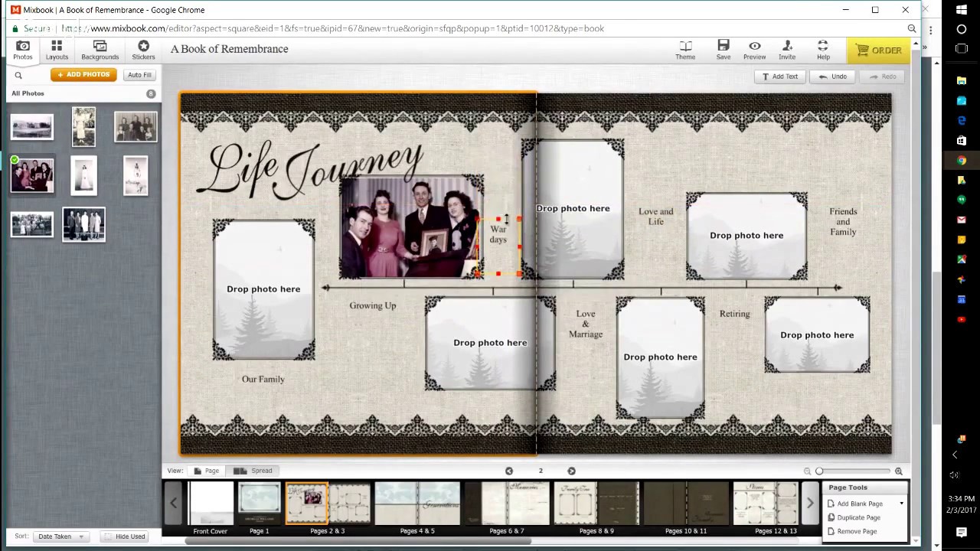The height and width of the screenshot is (551, 980).
Task: Select the first landscape photo in tray
Action: point(32,127)
